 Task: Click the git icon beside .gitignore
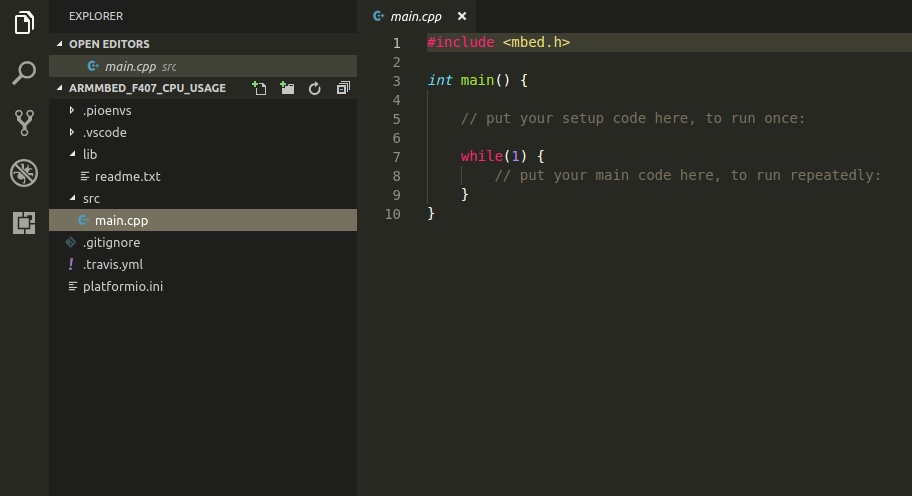(71, 242)
